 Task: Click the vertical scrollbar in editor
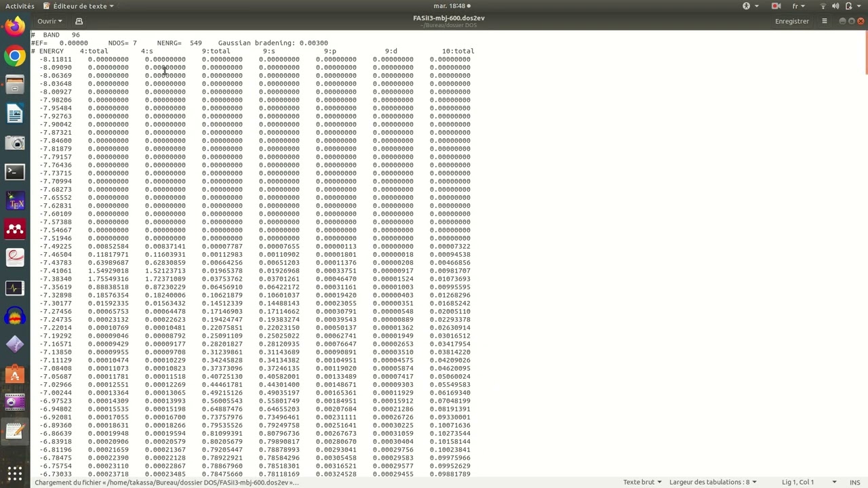pos(865,52)
